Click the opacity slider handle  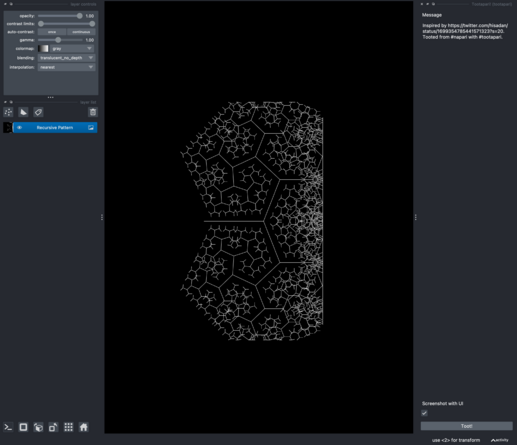pyautogui.click(x=79, y=16)
